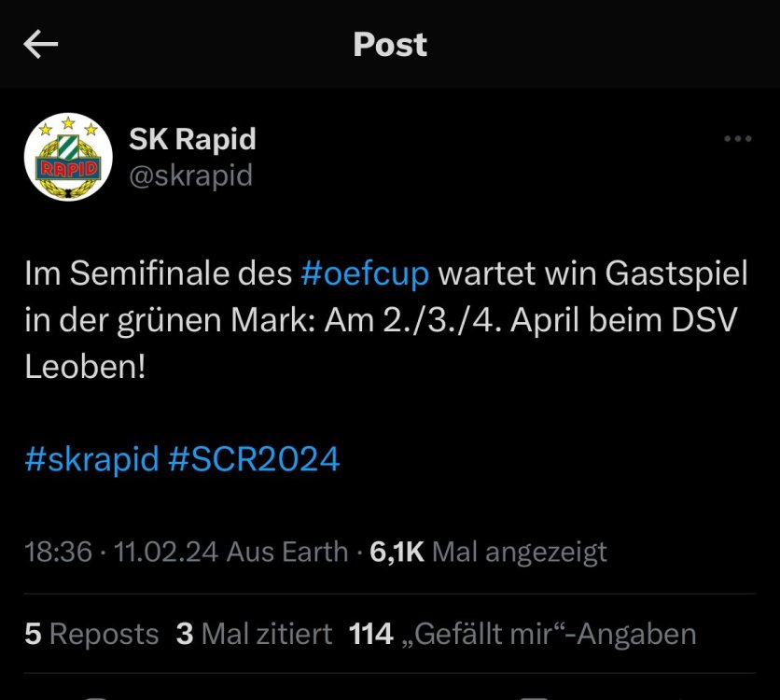The image size is (780, 700).
Task: Show the 114 Gefällt mir-Angaben likes
Action: [522, 635]
